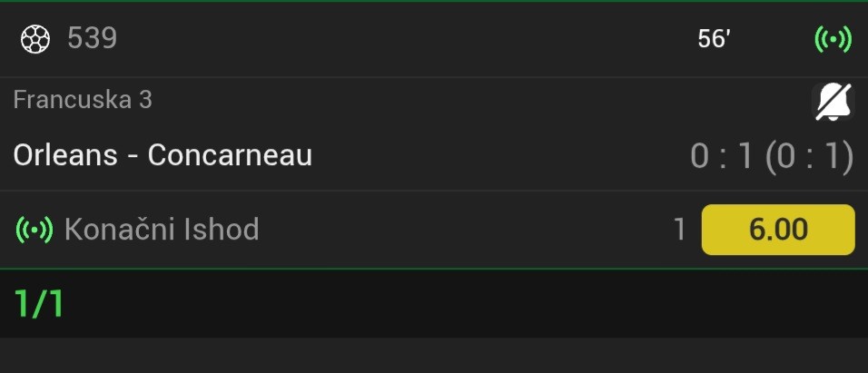
Task: Tap the live signal icon beside Konačni Ishod
Action: [x=35, y=230]
